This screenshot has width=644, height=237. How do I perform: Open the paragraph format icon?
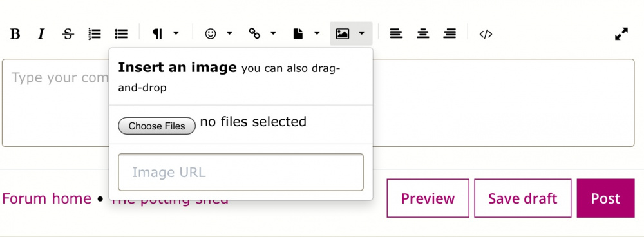157,33
